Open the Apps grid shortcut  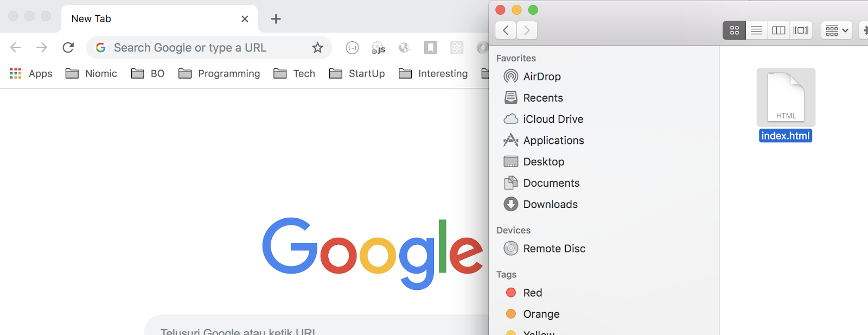click(31, 73)
